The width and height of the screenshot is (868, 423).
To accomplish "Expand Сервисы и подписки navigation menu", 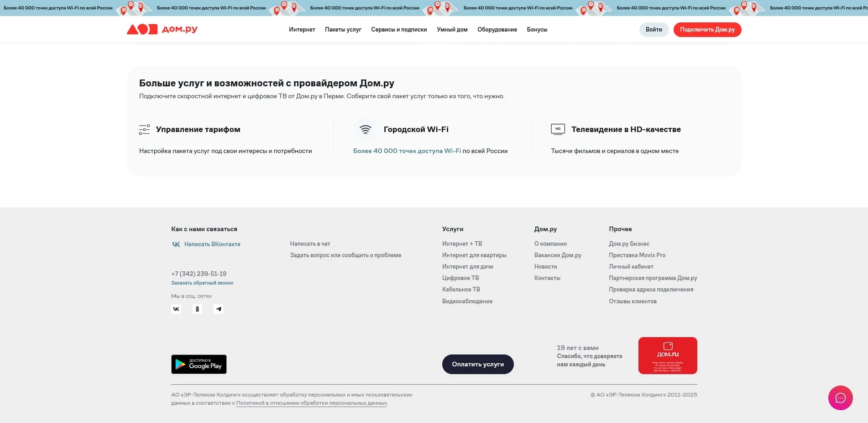I will [x=399, y=30].
